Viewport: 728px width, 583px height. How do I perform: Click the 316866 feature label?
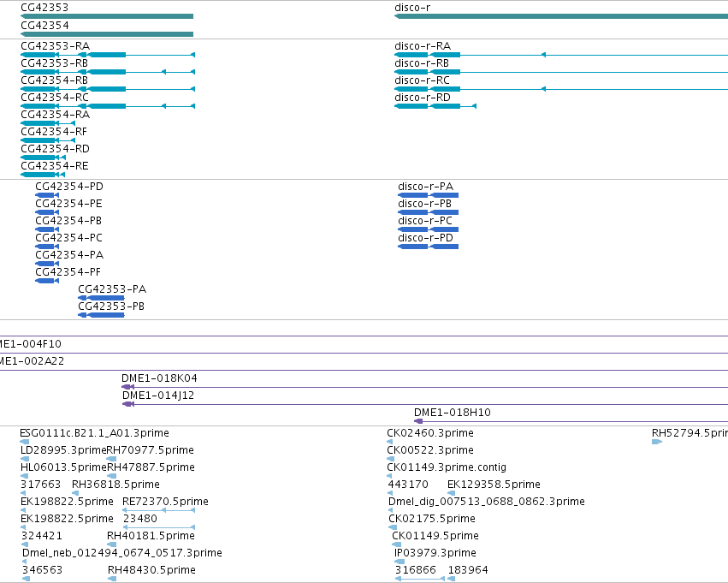point(416,570)
